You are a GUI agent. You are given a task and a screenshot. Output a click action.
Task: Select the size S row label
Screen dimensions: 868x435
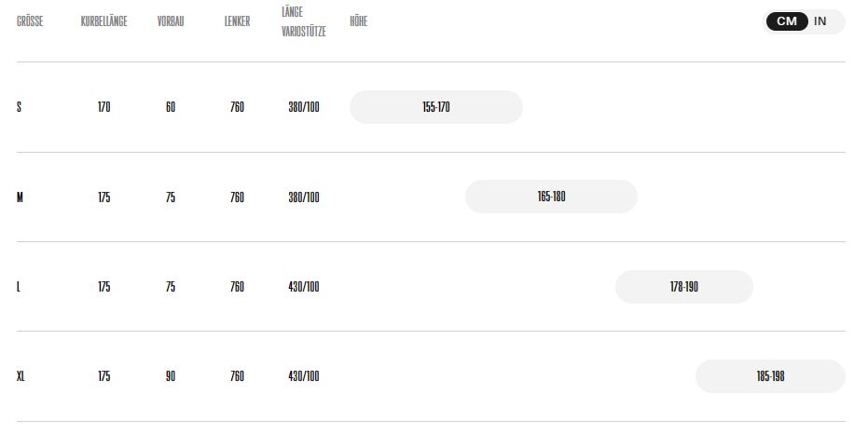click(x=20, y=107)
